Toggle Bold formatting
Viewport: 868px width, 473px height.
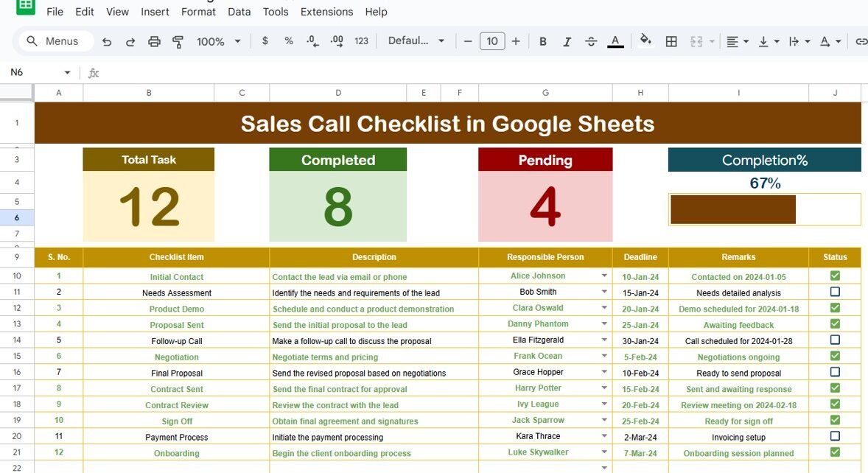click(543, 41)
